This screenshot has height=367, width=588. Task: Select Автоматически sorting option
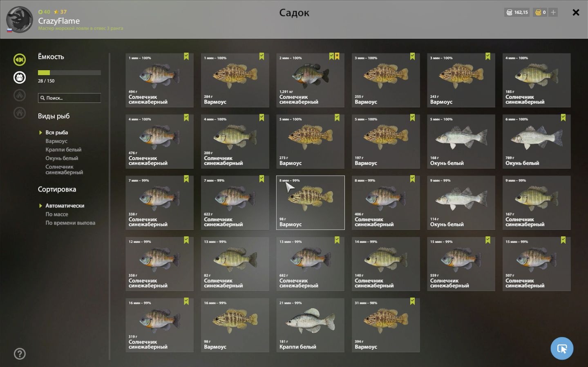coord(65,206)
